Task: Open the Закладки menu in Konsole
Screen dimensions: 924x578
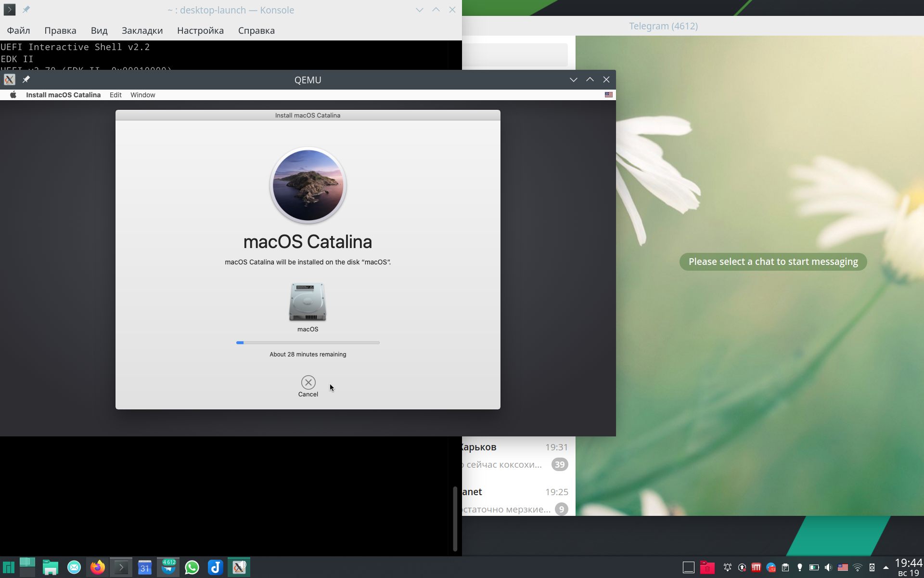Action: 142,30
